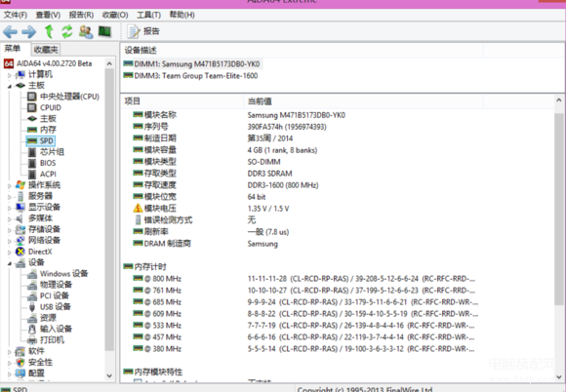Expand the 网络设备 tree node
This screenshot has width=566, height=392.
pyautogui.click(x=10, y=241)
